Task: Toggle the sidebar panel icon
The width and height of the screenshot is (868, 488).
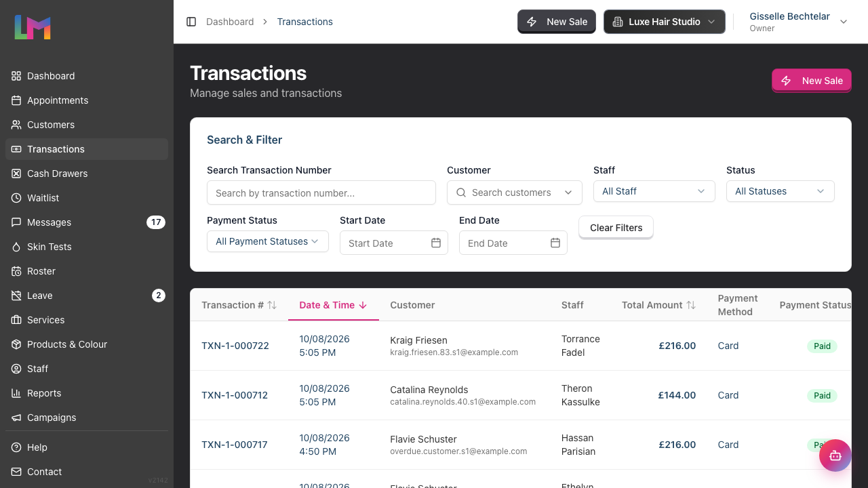Action: point(191,22)
